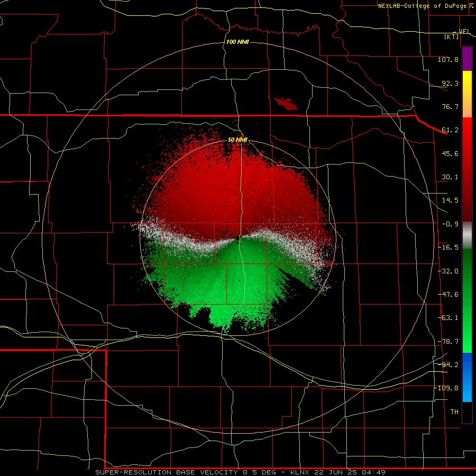Click the gray near-zero segment of the color bar
Screen dimensions: 476x476
(467, 235)
